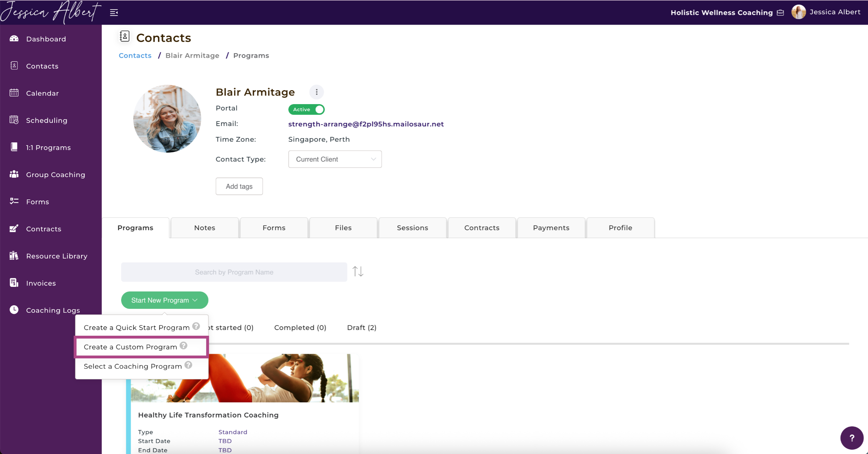Screen dimensions: 868x454
Task: Toggle the Portal Active switch
Action: click(x=306, y=109)
